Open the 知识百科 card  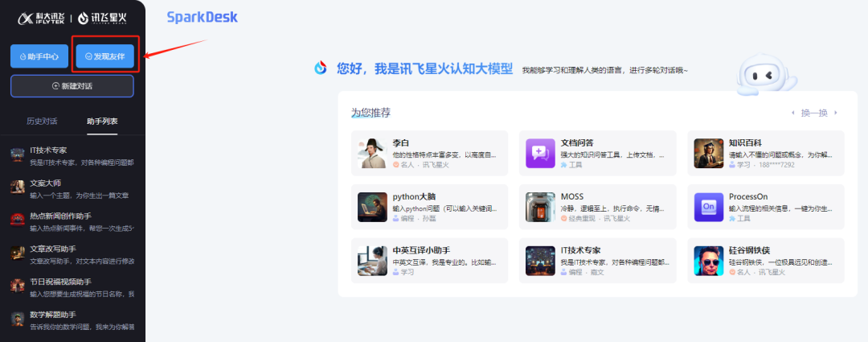(766, 154)
